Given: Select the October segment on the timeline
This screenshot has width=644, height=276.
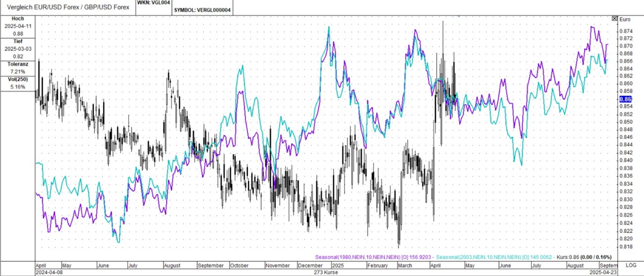Looking at the screenshot, I should [239, 266].
